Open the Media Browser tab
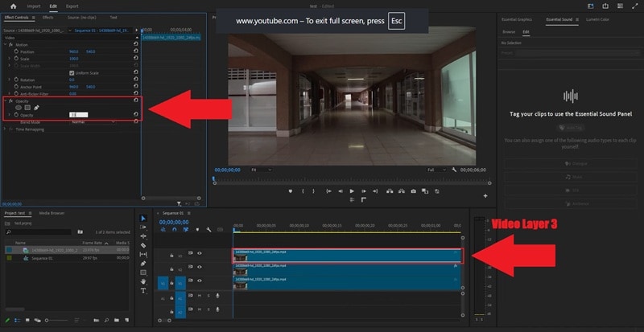This screenshot has width=644, height=332. click(x=52, y=213)
